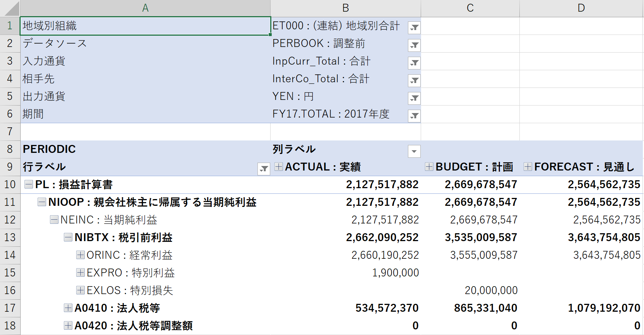Click the Select All corner button
Image resolution: width=644 pixels, height=335 pixels.
pyautogui.click(x=10, y=8)
